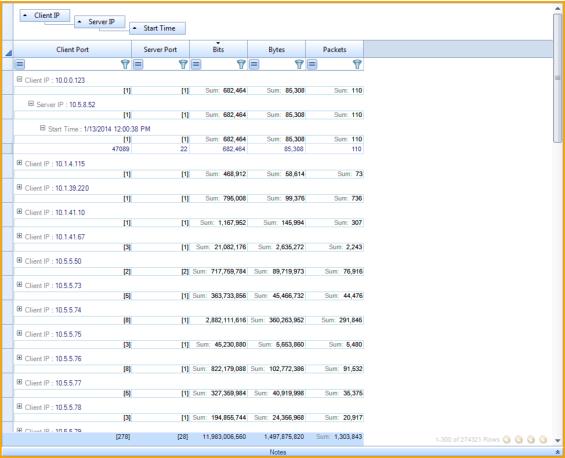
Task: Go to next page of rows
Action: pyautogui.click(x=531, y=439)
